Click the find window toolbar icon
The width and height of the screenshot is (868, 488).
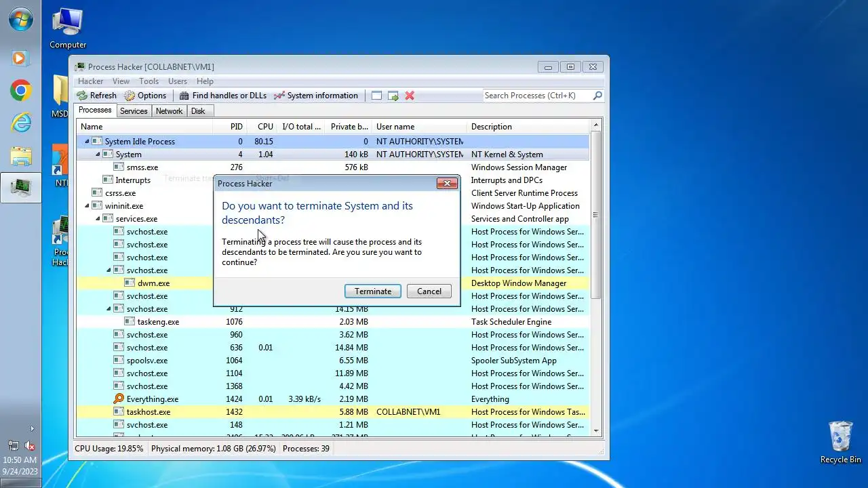tap(376, 96)
